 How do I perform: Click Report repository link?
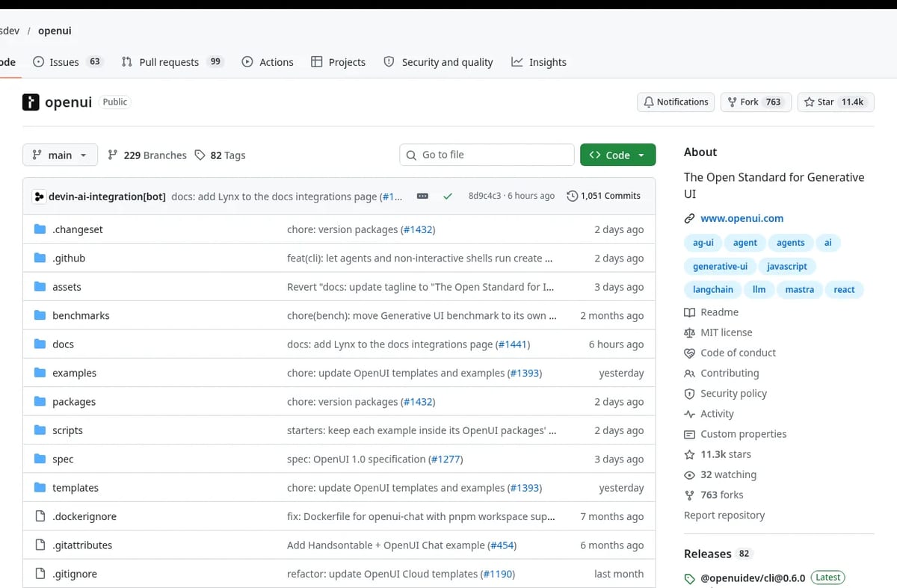pyautogui.click(x=724, y=516)
